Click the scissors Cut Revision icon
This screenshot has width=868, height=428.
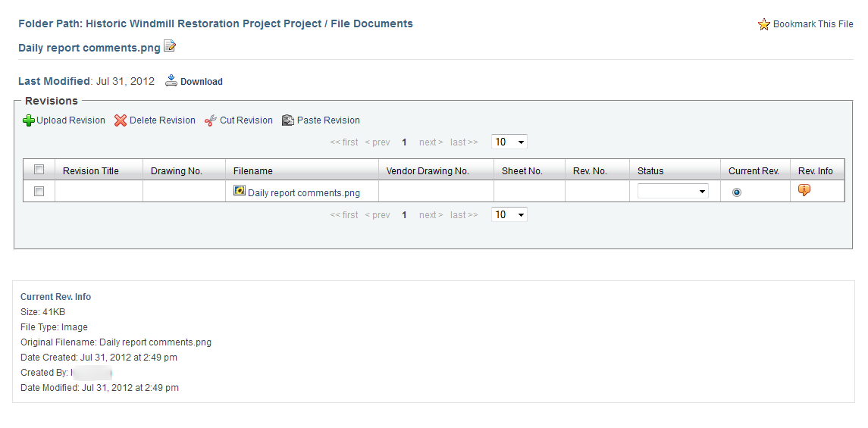click(x=210, y=120)
